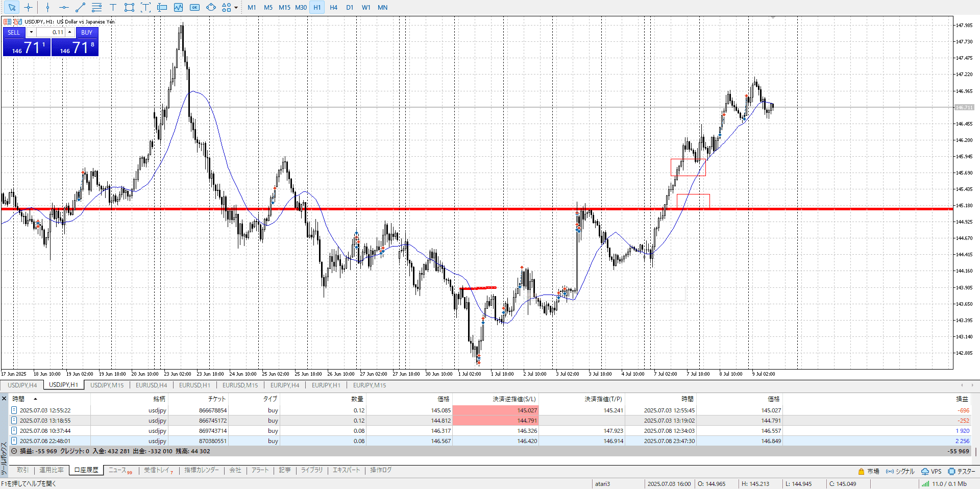980x489 pixels.
Task: Open the objects shapes dropdown arrow
Action: click(x=236, y=8)
